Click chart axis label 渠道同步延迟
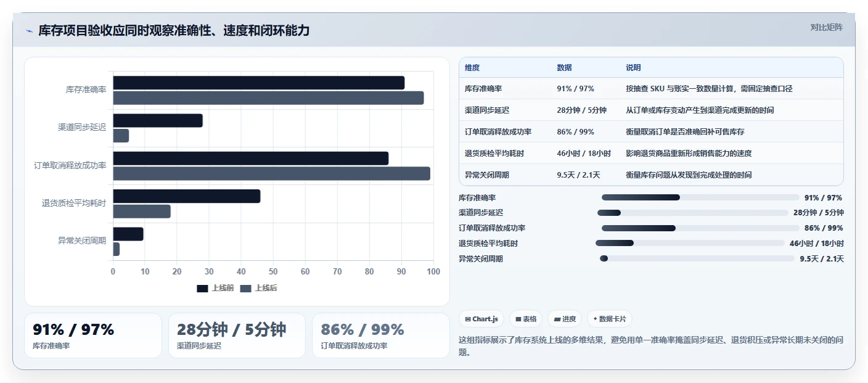This screenshot has width=868, height=383. click(x=82, y=127)
